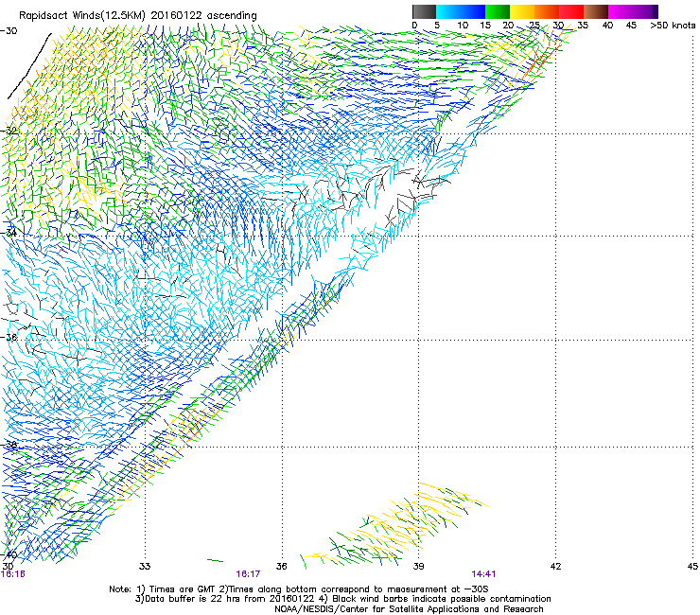Viewport: 700px width, 615px height.
Task: Click the cyan-blue 5-15 knots legend segment
Action: point(461,11)
